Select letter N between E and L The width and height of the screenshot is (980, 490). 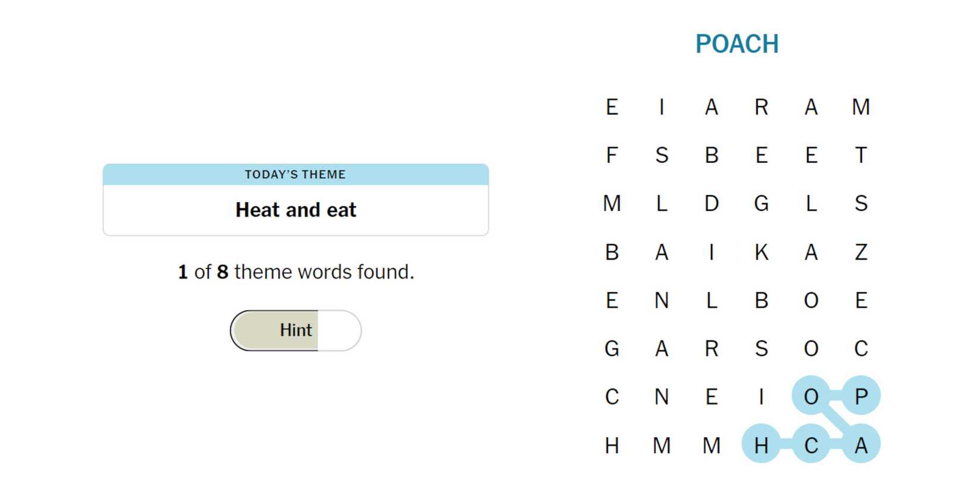tap(662, 301)
